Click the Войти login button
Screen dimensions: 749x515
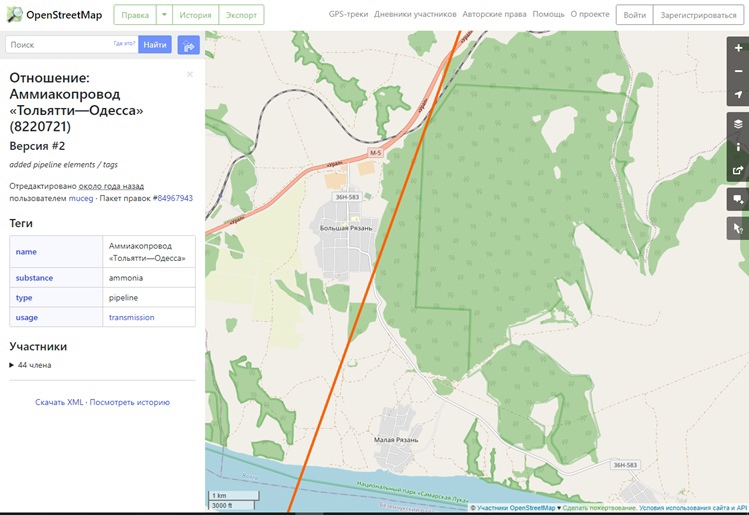[634, 15]
